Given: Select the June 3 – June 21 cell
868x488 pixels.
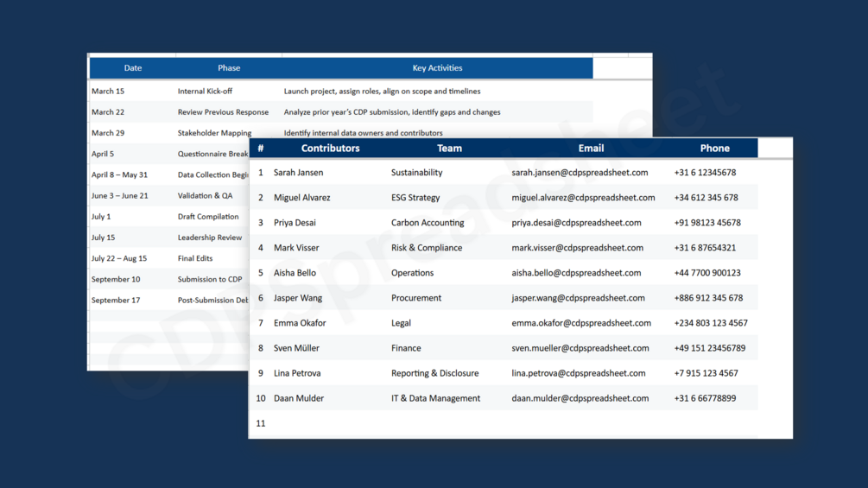Looking at the screenshot, I should (x=119, y=196).
